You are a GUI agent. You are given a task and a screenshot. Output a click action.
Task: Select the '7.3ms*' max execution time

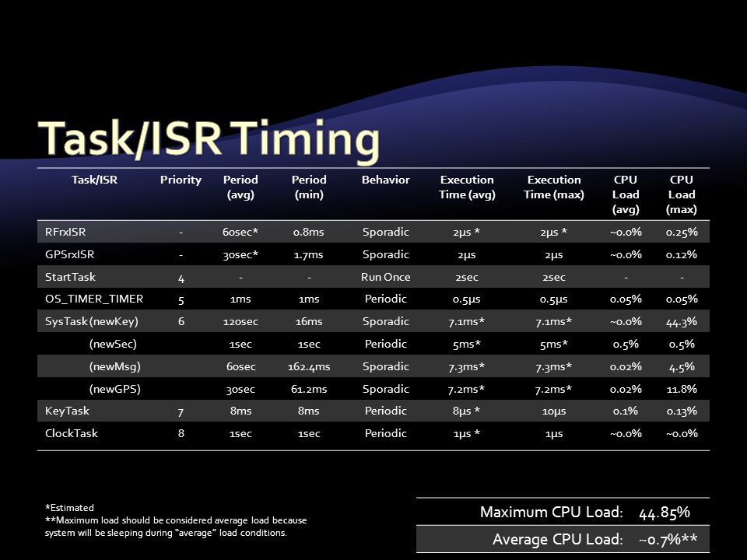coord(553,366)
